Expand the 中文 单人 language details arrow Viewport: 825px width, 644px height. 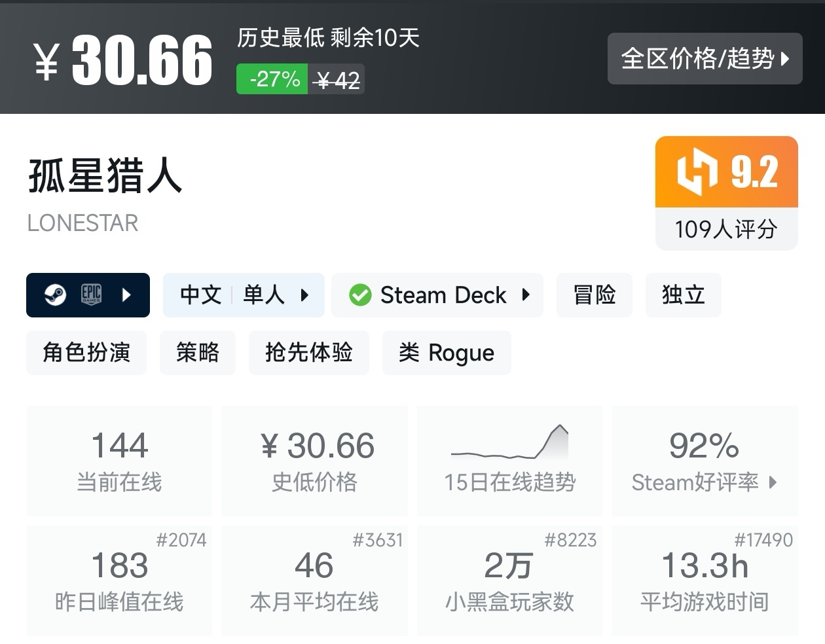[304, 295]
